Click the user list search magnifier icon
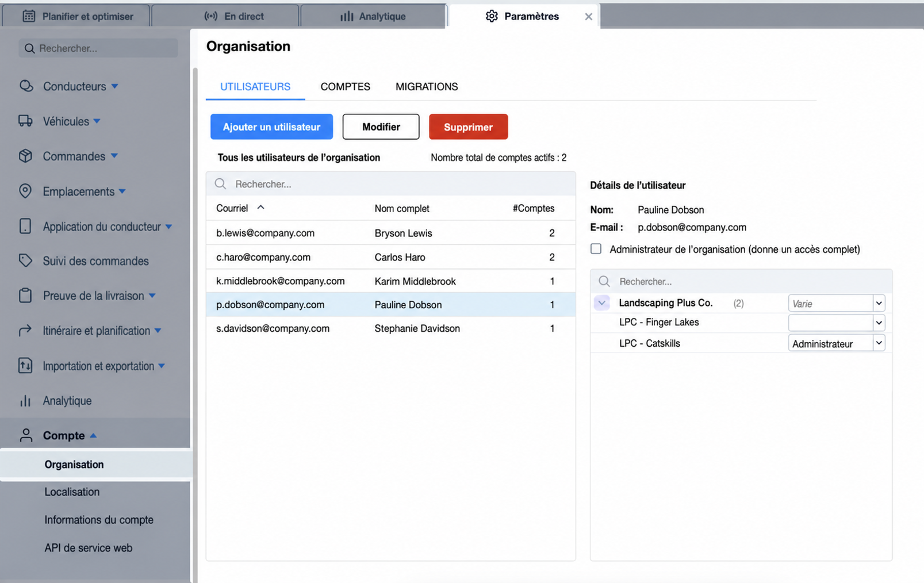Image resolution: width=924 pixels, height=583 pixels. point(220,184)
